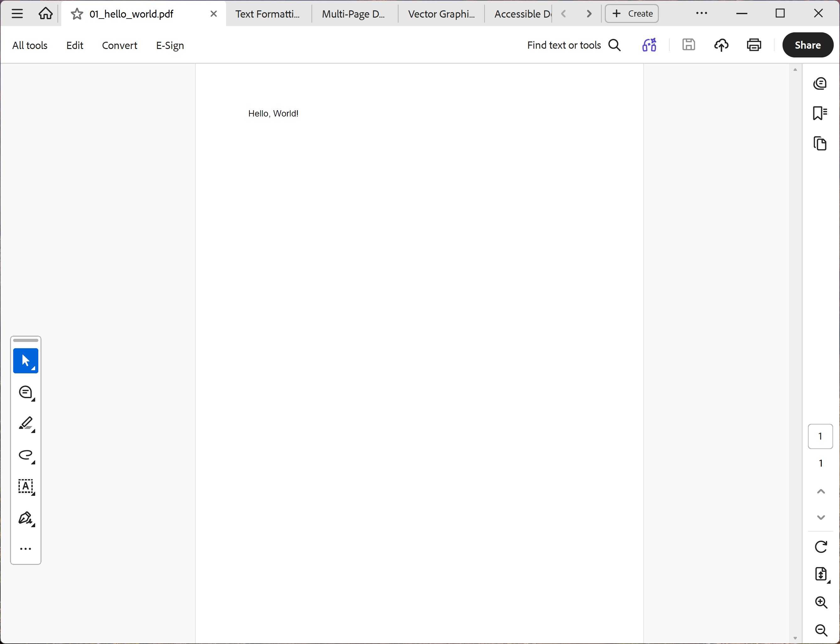The width and height of the screenshot is (840, 644).
Task: Zoom out of the page
Action: pyautogui.click(x=821, y=630)
